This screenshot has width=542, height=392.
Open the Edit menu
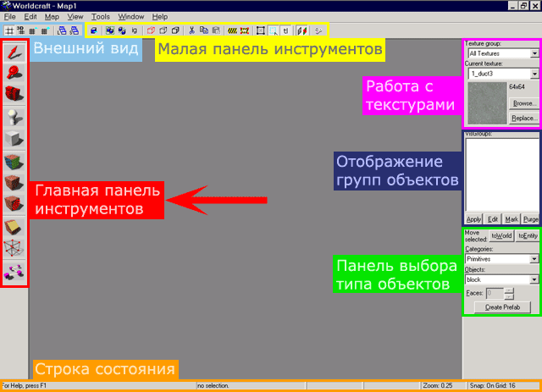point(30,17)
